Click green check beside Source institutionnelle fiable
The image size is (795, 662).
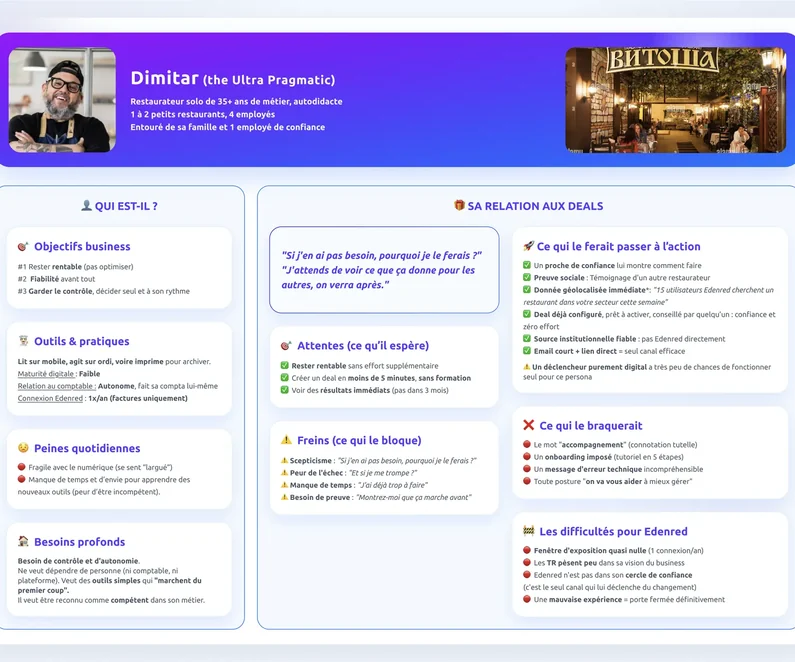coord(527,338)
